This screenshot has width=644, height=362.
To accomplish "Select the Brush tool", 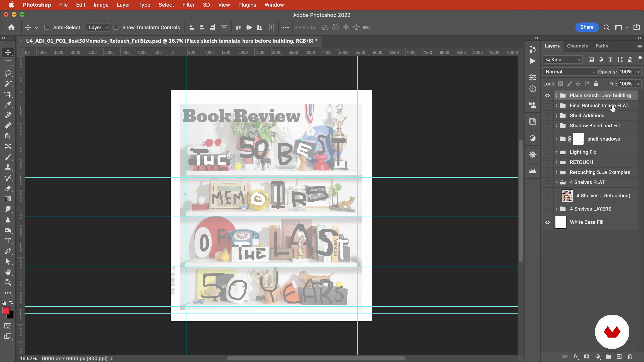I will click(8, 157).
